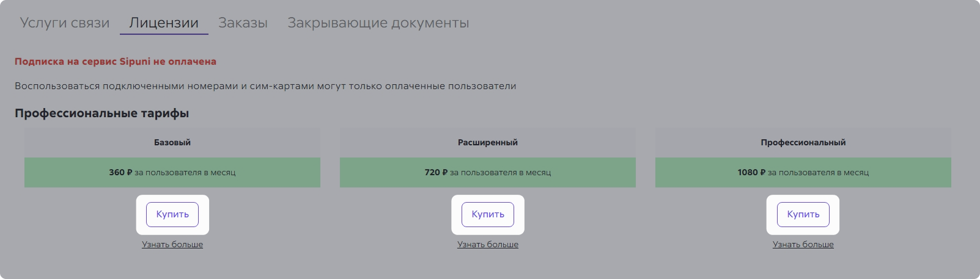Click the red Sipuni unpaid subscription warning
Image resolution: width=980 pixels, height=279 pixels.
tap(116, 62)
